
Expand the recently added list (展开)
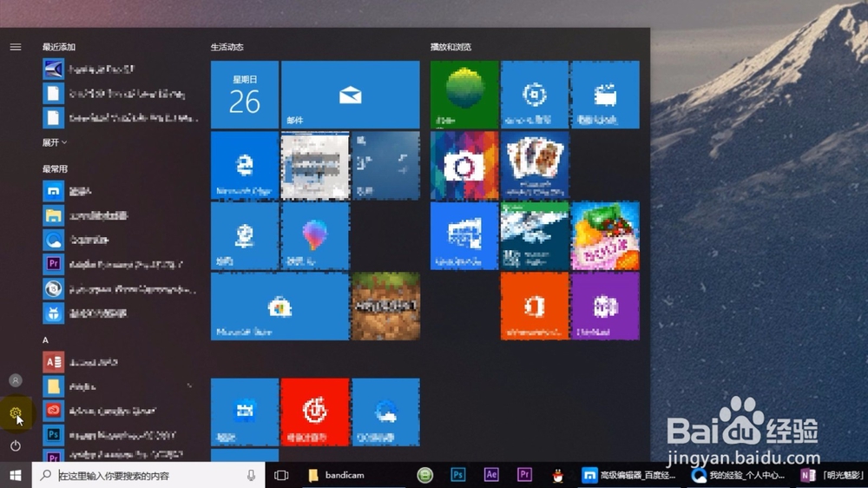tap(55, 142)
